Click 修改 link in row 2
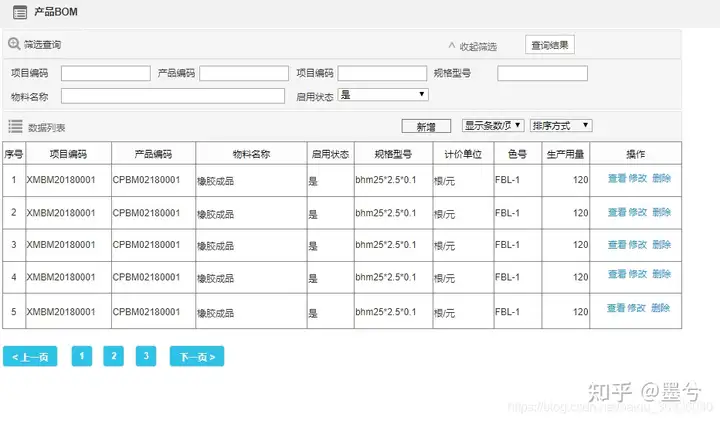Screen dimensions: 720x421 tap(637, 212)
